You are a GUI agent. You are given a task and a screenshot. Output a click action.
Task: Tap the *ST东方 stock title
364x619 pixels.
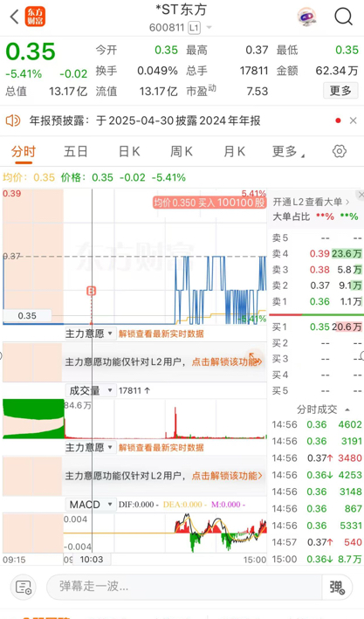point(182,10)
